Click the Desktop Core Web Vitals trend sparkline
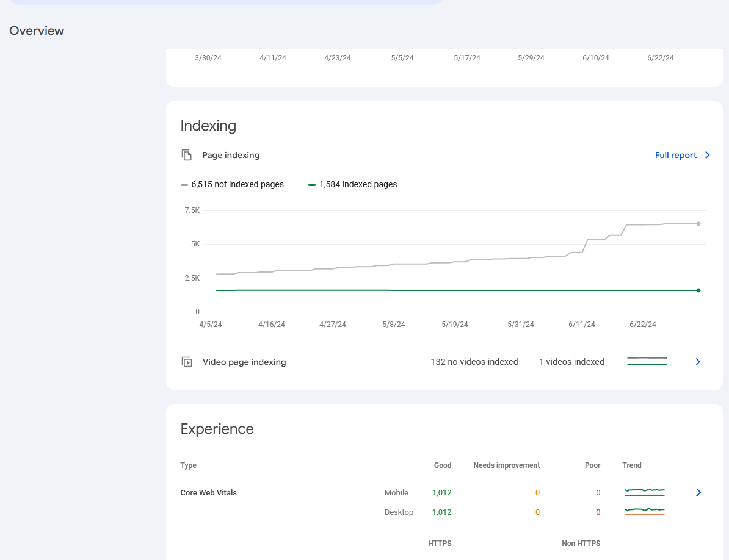The image size is (729, 560). coord(644,512)
